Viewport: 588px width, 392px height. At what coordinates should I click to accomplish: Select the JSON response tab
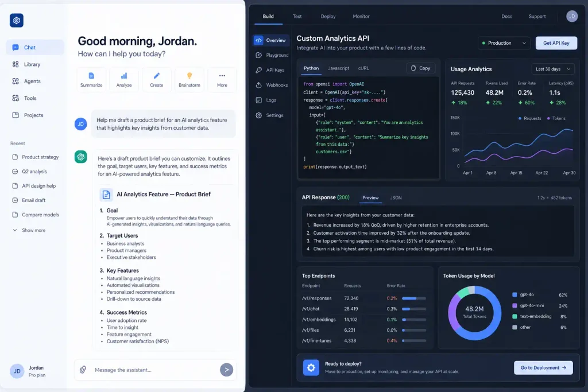[396, 198]
